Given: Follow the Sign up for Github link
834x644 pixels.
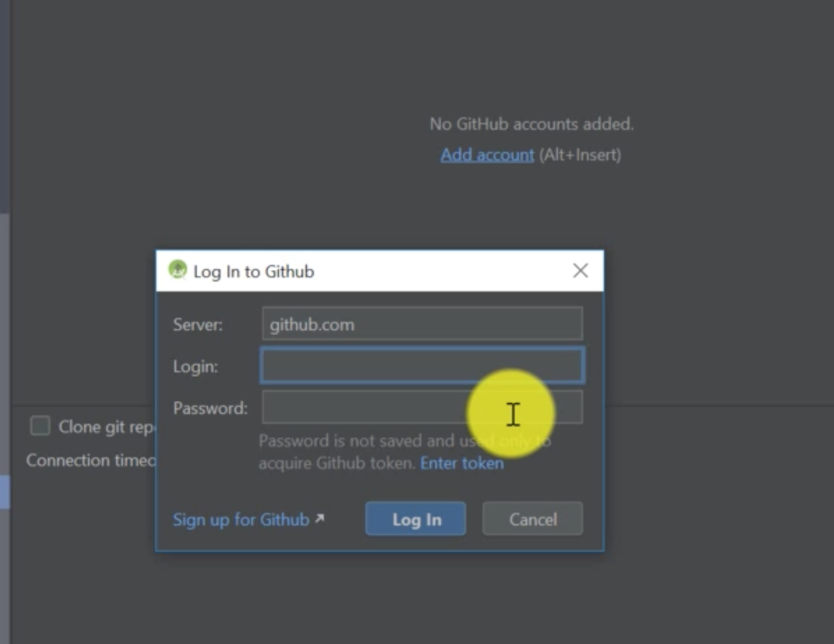Looking at the screenshot, I should coord(248,520).
